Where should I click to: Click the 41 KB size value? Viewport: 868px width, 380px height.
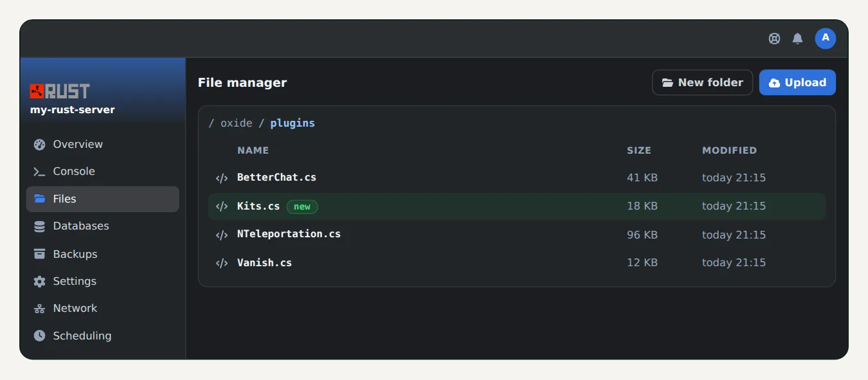click(642, 177)
